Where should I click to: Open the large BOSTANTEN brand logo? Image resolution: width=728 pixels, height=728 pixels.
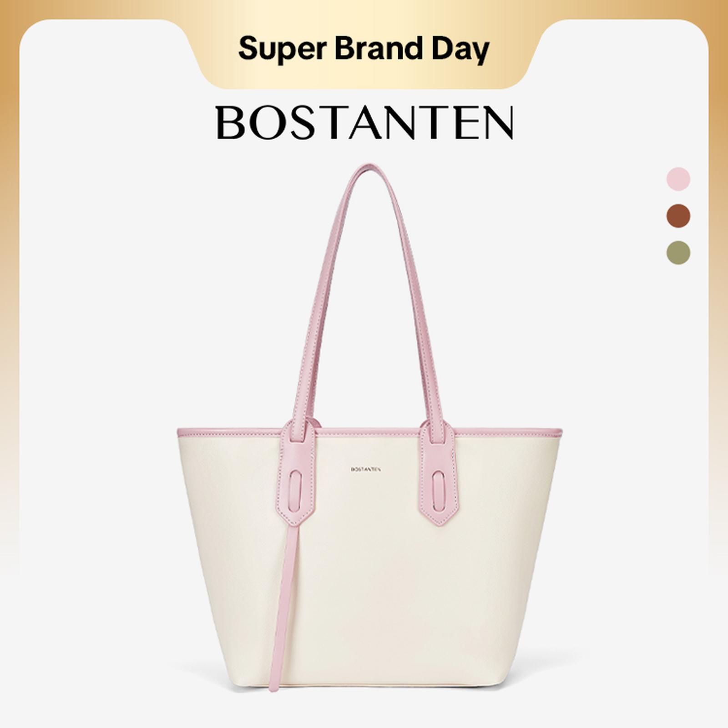tap(364, 122)
